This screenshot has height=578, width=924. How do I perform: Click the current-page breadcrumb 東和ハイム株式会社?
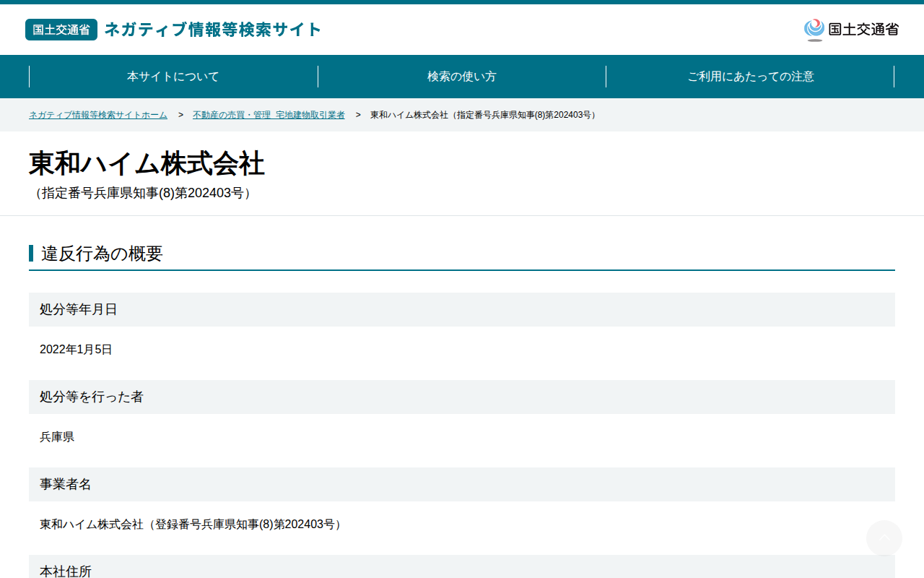[x=484, y=115]
